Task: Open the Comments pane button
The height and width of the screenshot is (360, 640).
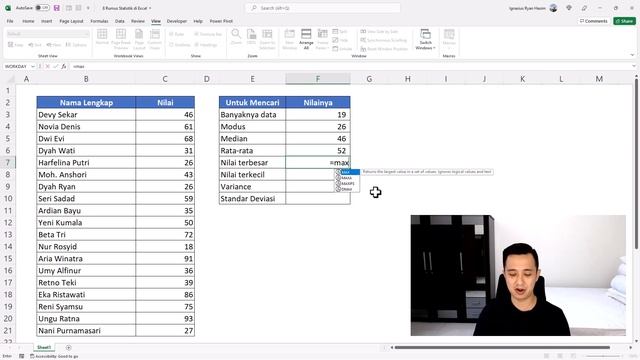Action: [x=593, y=21]
